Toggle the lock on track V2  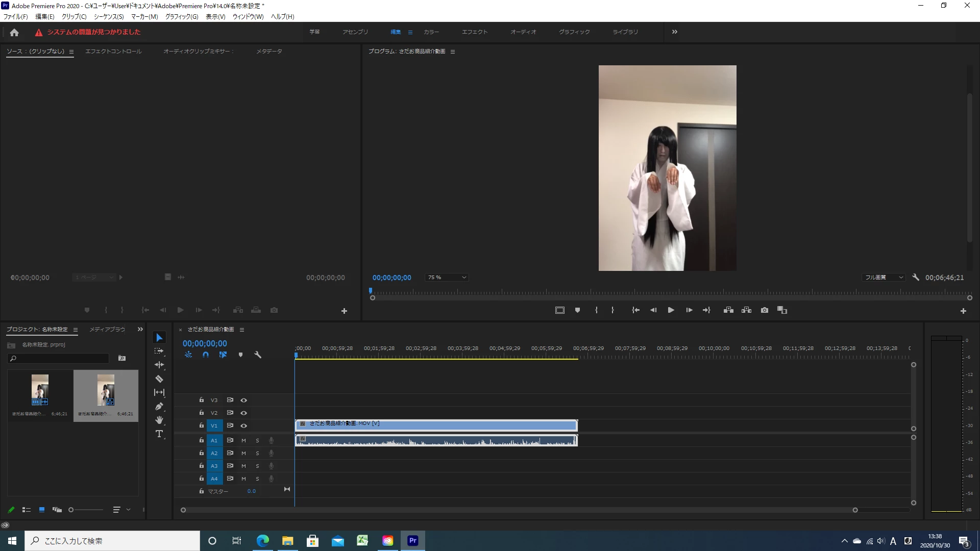click(x=202, y=413)
